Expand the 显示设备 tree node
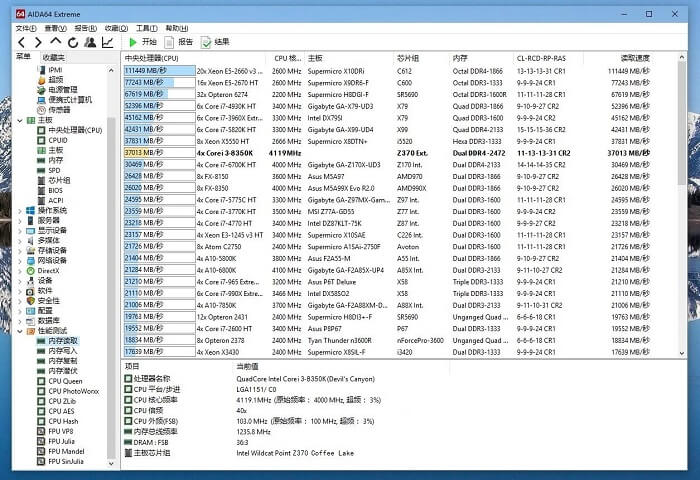The image size is (700, 480). pos(19,230)
